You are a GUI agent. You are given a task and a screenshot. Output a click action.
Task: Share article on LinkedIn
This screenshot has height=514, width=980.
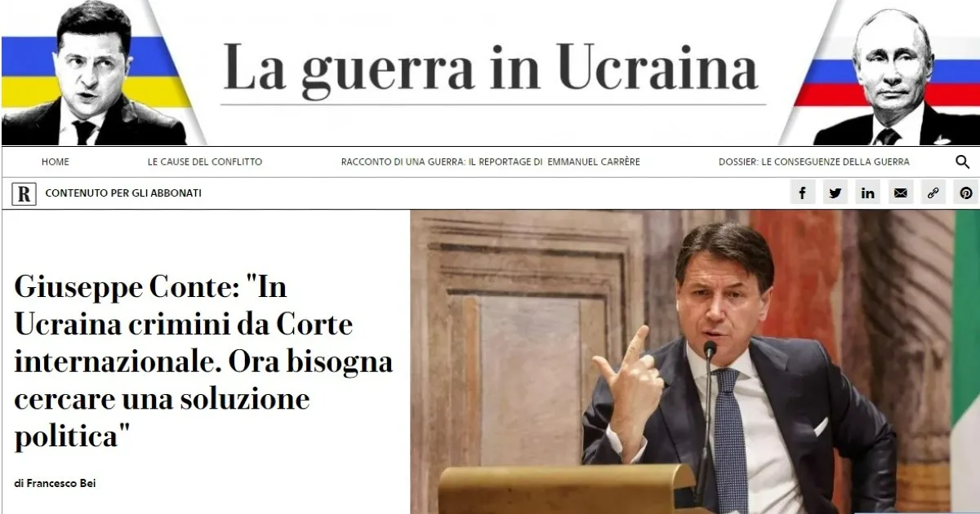coord(867,193)
